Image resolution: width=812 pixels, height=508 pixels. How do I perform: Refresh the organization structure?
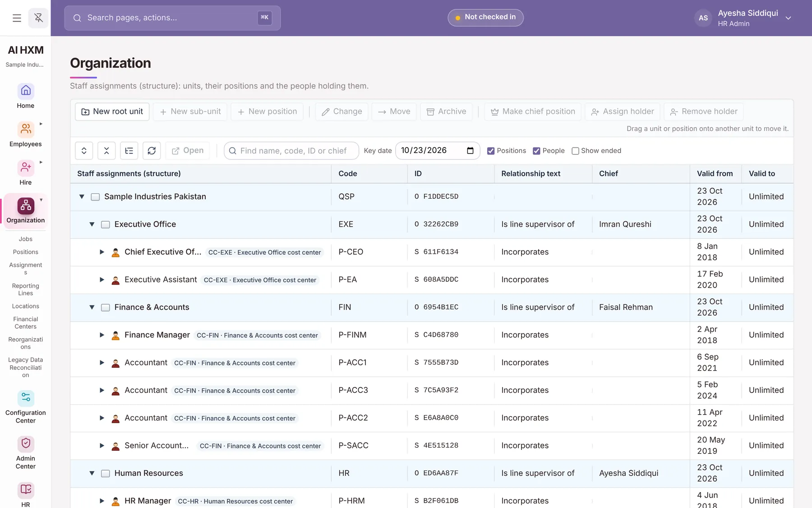click(152, 151)
